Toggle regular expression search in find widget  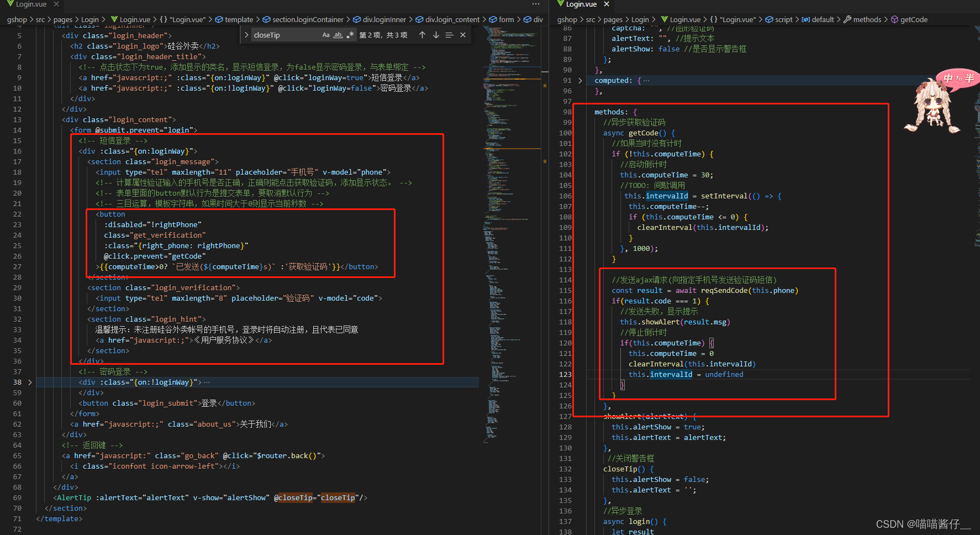pyautogui.click(x=350, y=35)
